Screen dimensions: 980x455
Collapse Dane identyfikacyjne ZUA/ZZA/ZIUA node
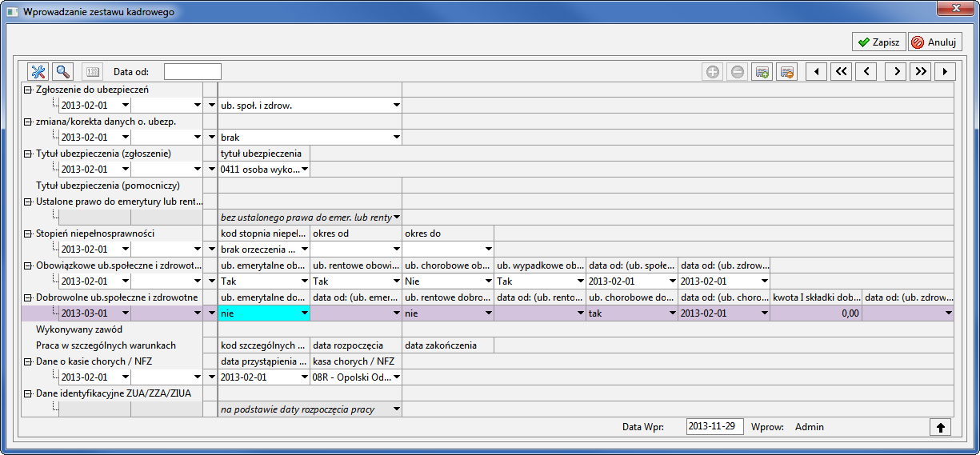coord(28,393)
